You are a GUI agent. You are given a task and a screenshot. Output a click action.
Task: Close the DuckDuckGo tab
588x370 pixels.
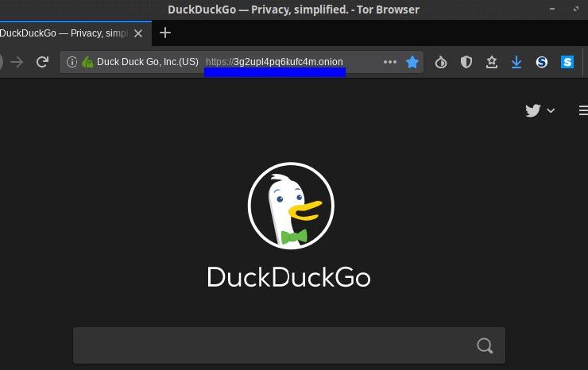click(x=138, y=33)
